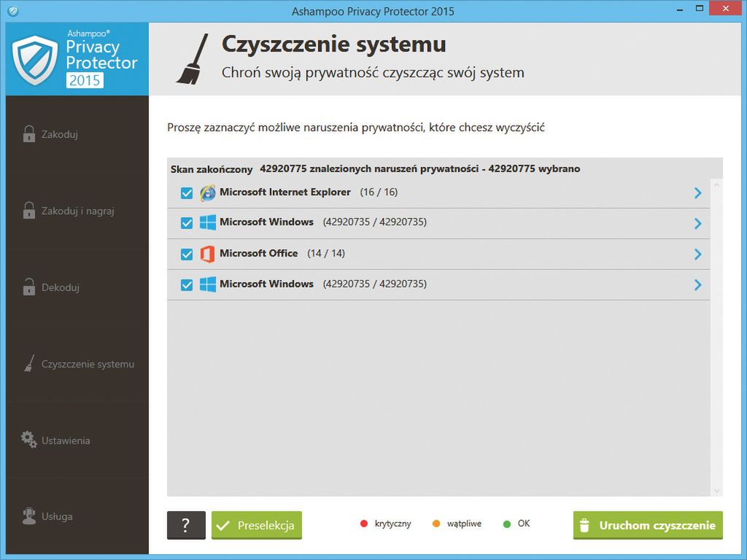Uncheck the first Microsoft Windows checkbox
Screen dimensions: 747x560
187,223
